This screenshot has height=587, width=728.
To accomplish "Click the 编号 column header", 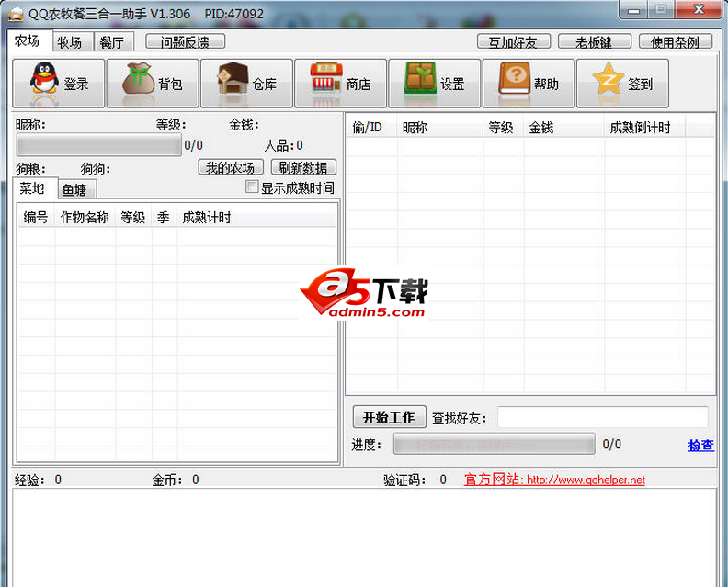I will [x=36, y=217].
